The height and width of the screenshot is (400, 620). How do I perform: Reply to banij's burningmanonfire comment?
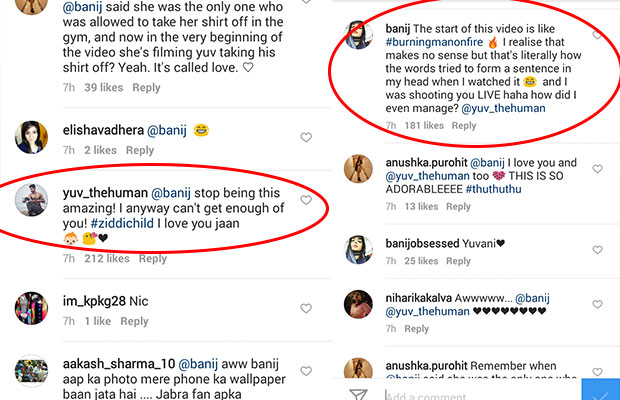click(x=464, y=126)
